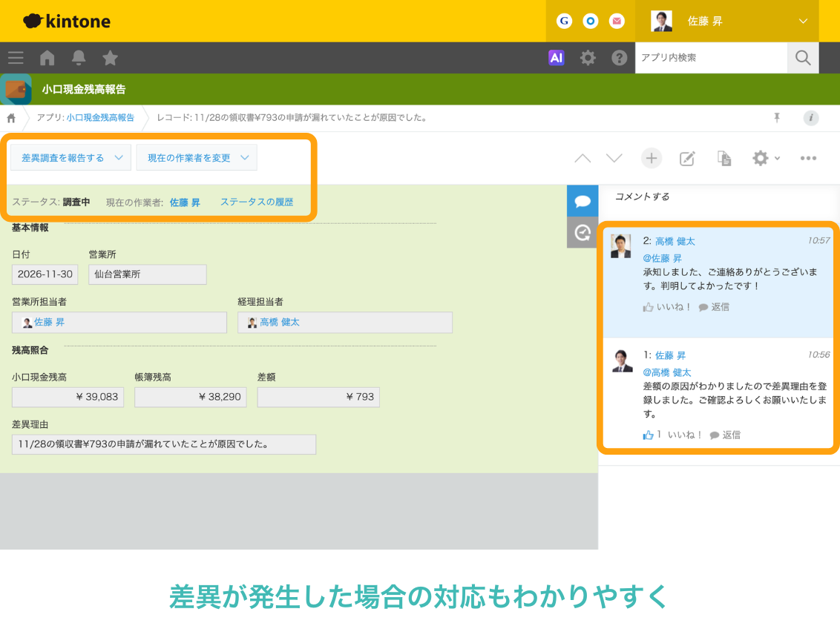Pin this record with the pushpin icon
Viewport: 840px width, 626px height.
[x=777, y=118]
